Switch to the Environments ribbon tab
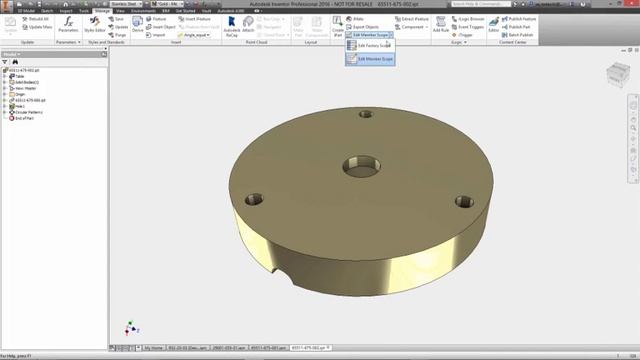The width and height of the screenshot is (640, 360). (143, 11)
